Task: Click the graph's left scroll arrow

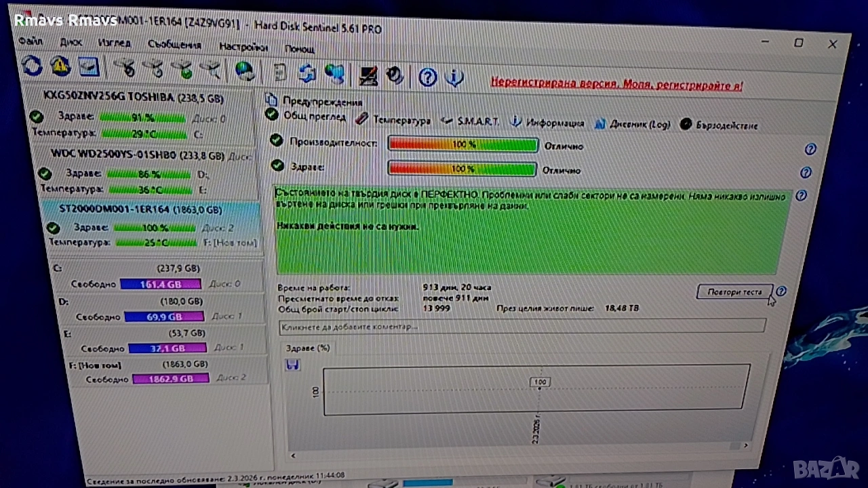Action: pyautogui.click(x=293, y=456)
